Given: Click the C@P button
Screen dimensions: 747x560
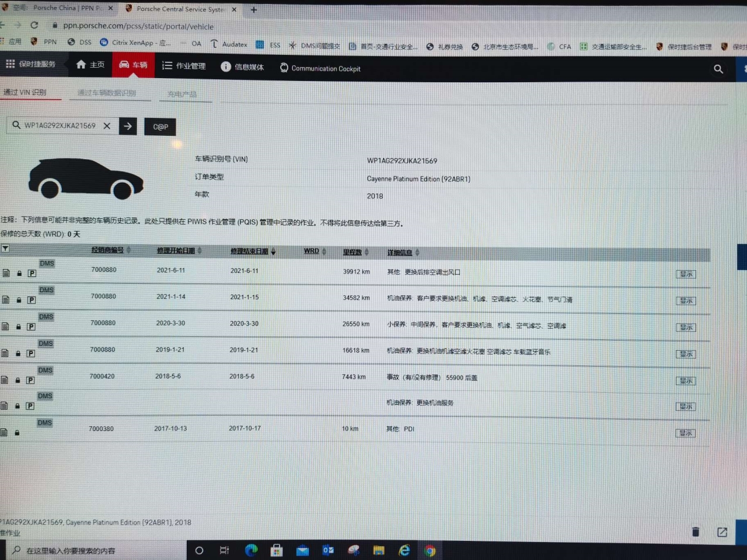Looking at the screenshot, I should point(160,127).
